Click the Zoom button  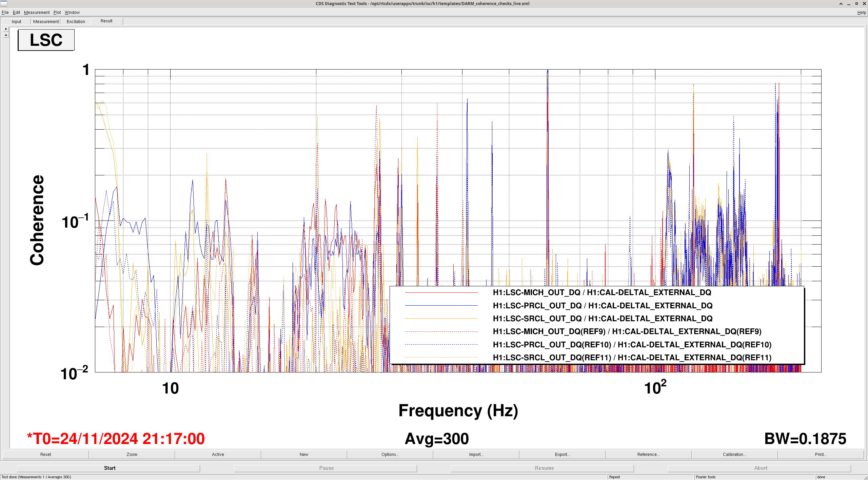pyautogui.click(x=132, y=455)
